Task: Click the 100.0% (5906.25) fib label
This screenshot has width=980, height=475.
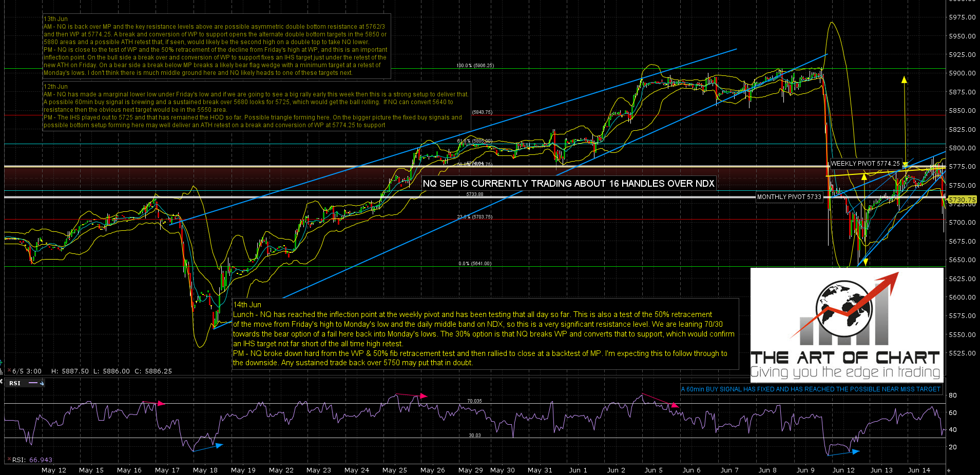Action: point(475,66)
